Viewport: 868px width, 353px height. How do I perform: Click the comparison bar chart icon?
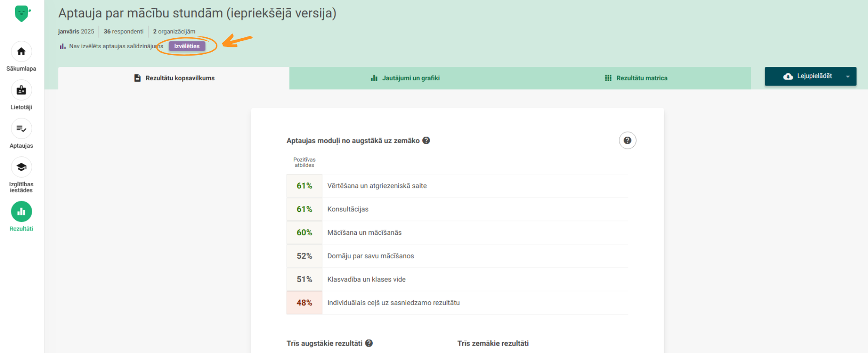pyautogui.click(x=62, y=46)
